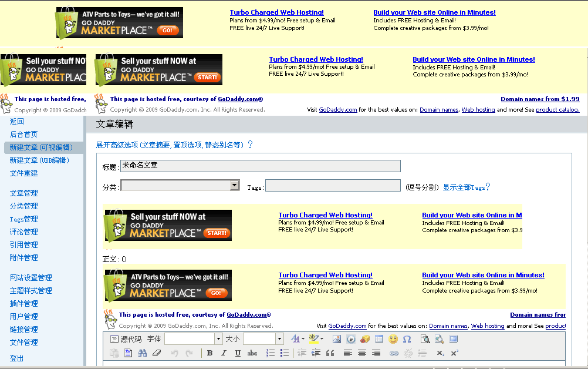The image size is (588, 369).
Task: Click the Bold formatting icon
Action: (209, 353)
